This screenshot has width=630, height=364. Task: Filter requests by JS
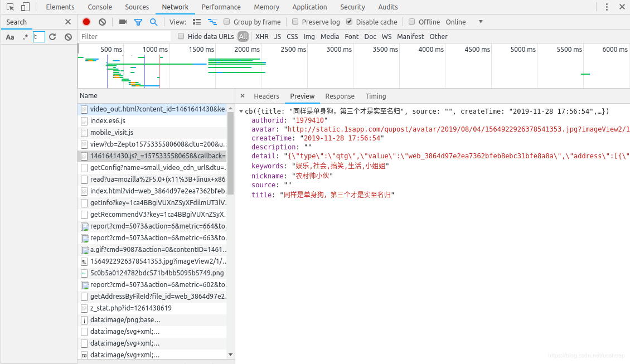(x=278, y=37)
